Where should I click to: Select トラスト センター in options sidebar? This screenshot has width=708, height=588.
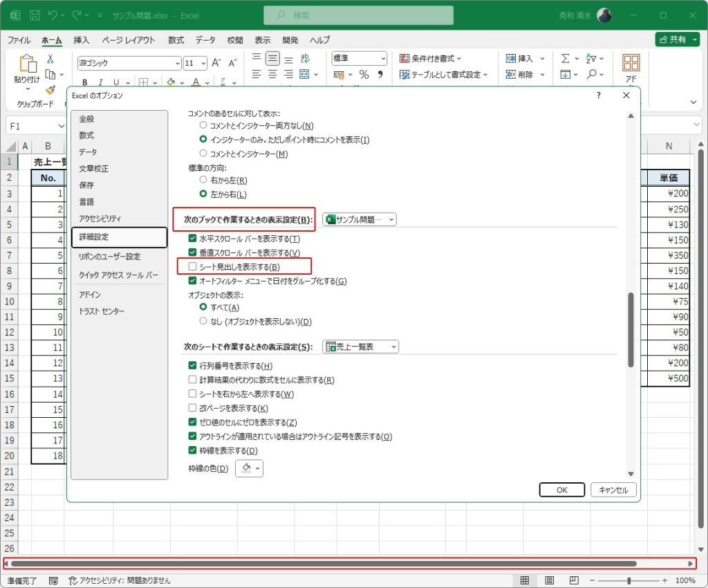click(102, 311)
